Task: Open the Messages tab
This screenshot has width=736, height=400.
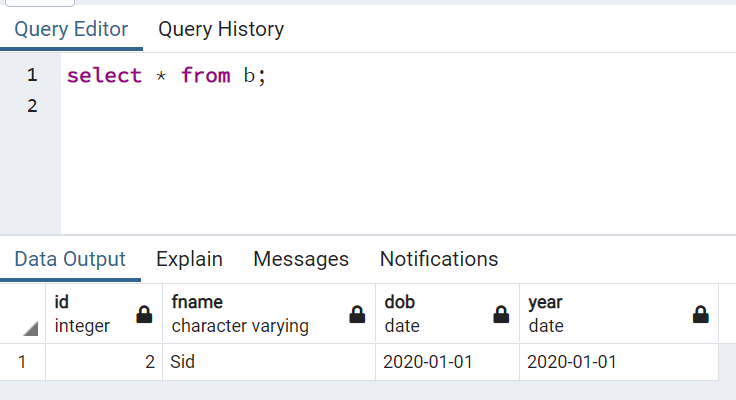Action: click(x=301, y=259)
